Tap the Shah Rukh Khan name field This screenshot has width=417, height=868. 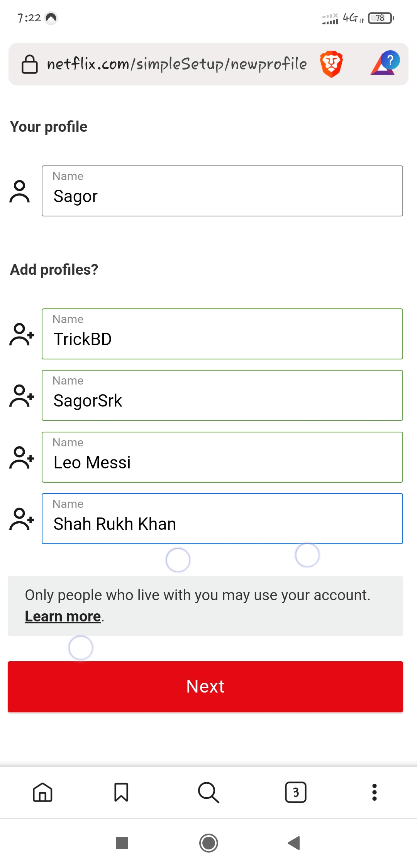point(222,519)
